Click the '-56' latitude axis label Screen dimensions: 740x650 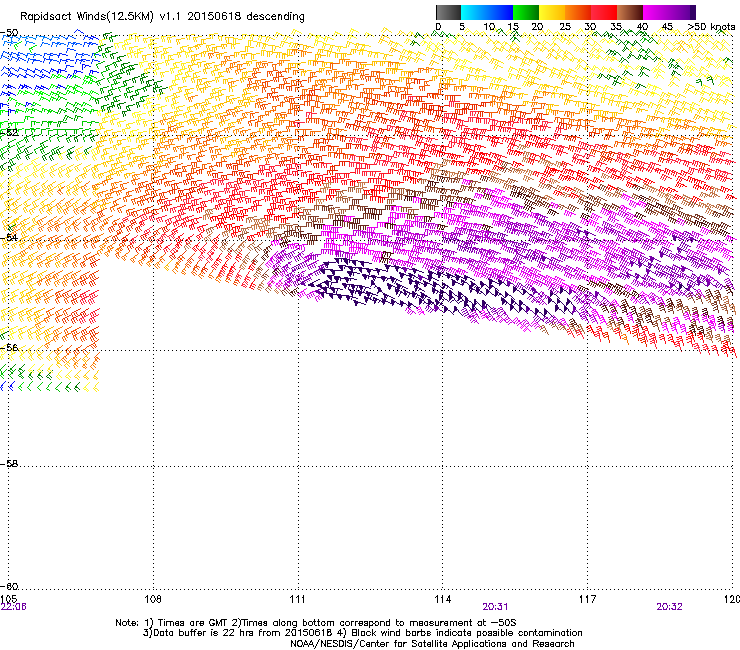(x=9, y=347)
